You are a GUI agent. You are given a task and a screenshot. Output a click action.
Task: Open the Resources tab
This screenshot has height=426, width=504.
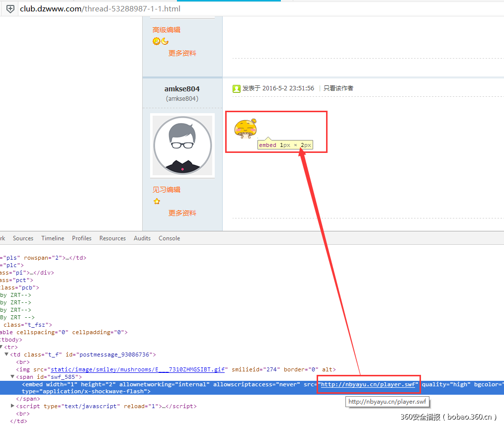tap(112, 238)
